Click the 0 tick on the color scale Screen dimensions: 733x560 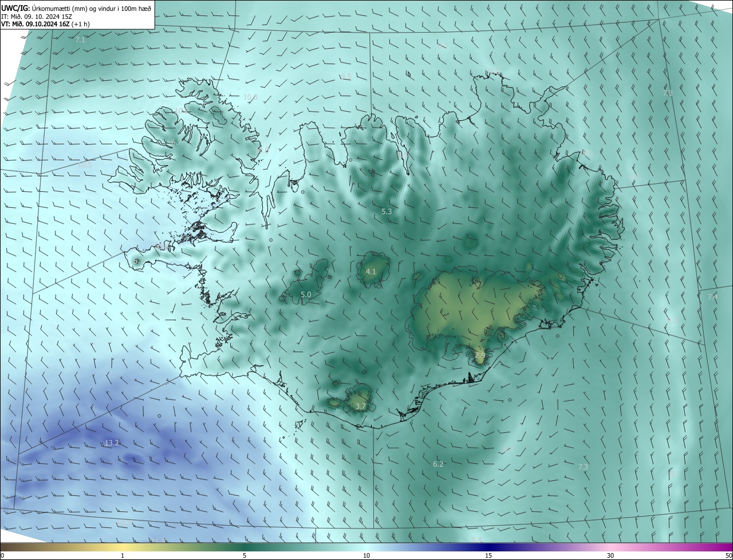pos(2,555)
